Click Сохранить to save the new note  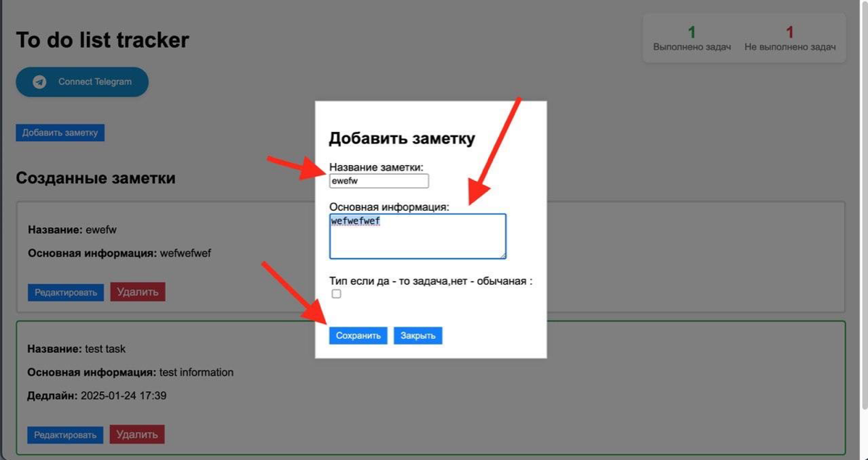(x=358, y=335)
